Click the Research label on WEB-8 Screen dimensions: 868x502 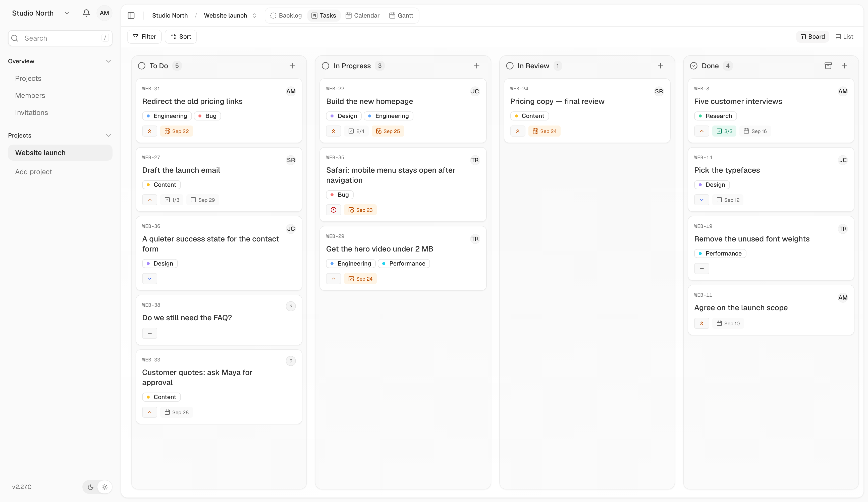715,116
